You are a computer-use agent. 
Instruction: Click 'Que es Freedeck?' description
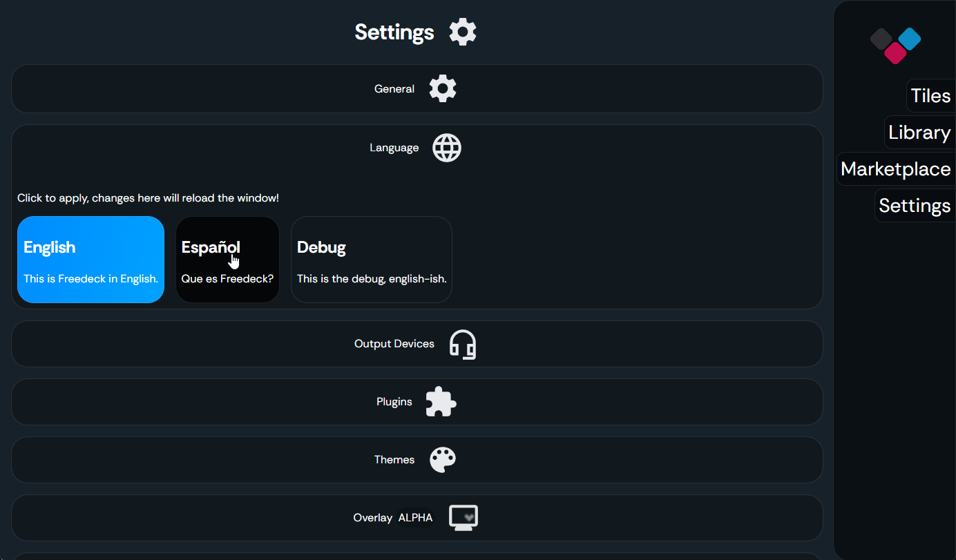(x=227, y=279)
